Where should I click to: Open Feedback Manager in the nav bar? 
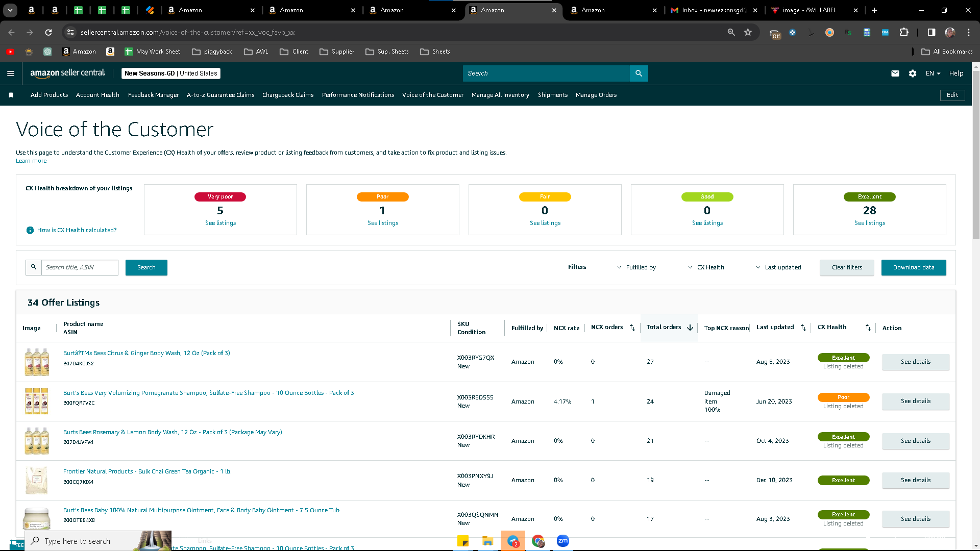click(153, 95)
